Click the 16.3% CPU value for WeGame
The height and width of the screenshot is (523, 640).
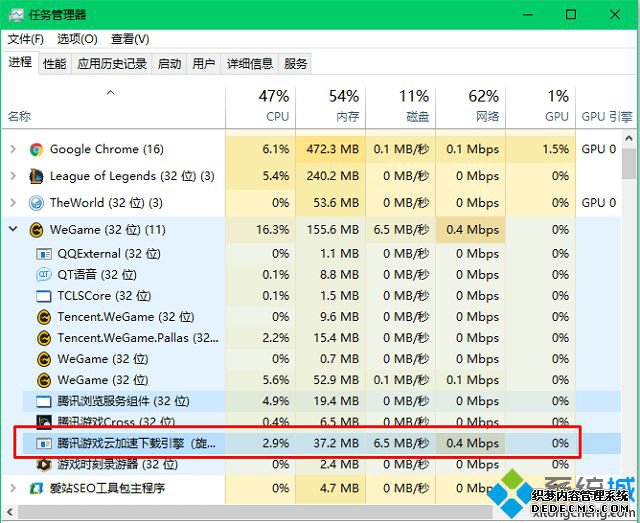click(x=273, y=230)
